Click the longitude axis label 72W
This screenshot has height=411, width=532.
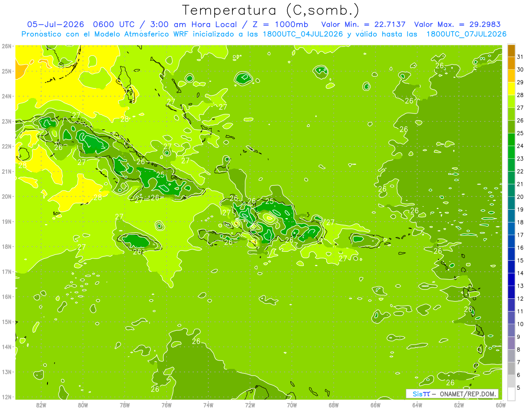click(250, 405)
